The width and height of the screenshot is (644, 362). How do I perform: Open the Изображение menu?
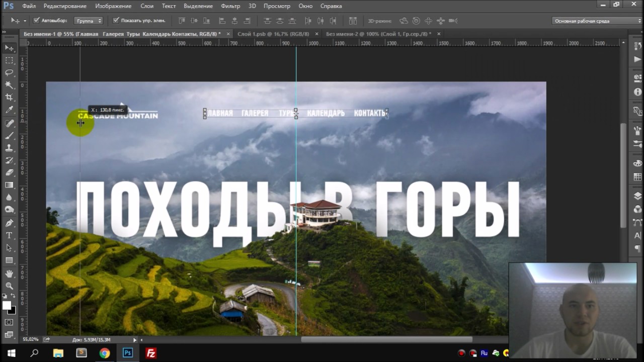point(113,6)
